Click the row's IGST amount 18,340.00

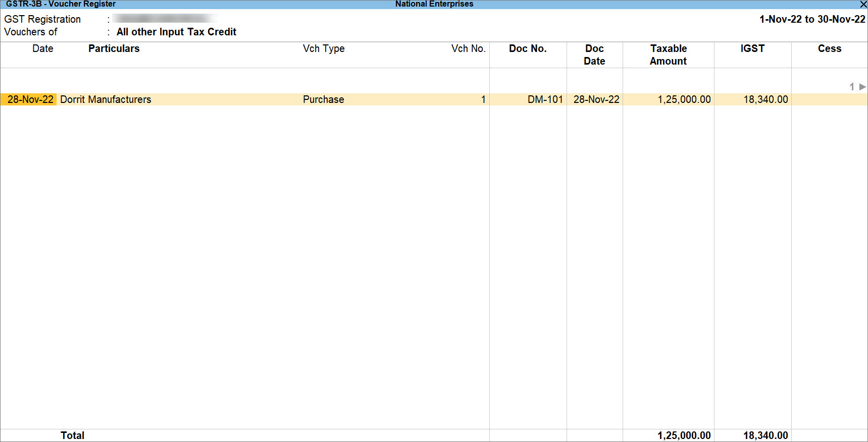[765, 99]
